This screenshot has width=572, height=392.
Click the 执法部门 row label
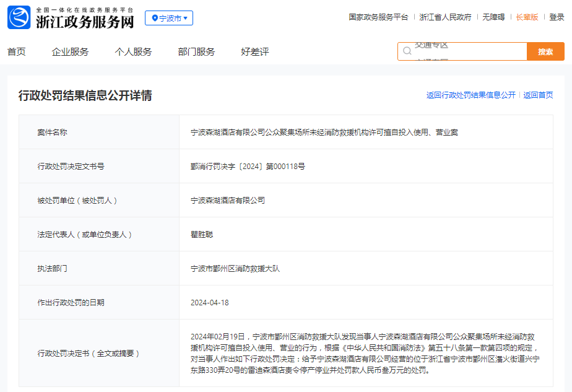(52, 269)
